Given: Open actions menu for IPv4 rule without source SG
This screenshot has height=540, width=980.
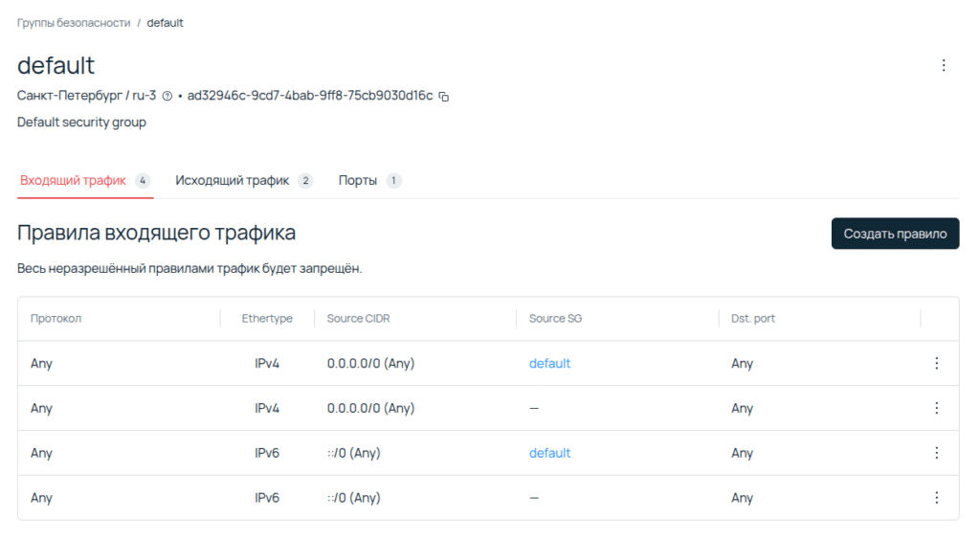Looking at the screenshot, I should [936, 408].
